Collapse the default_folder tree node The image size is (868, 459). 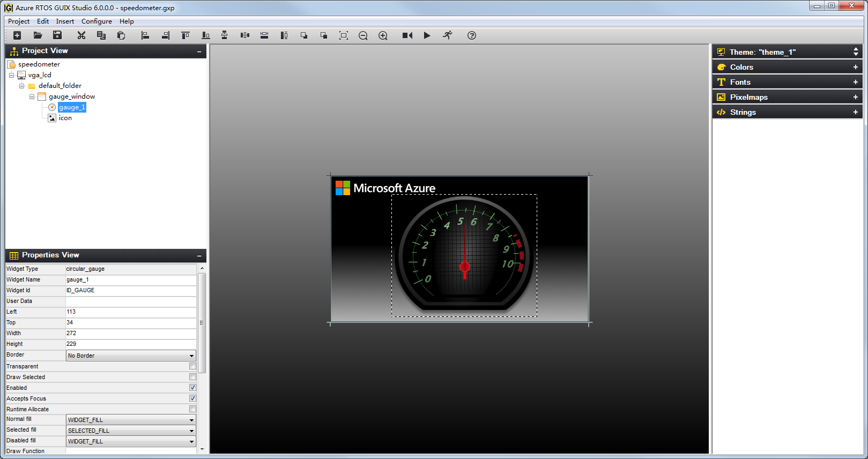(x=21, y=86)
